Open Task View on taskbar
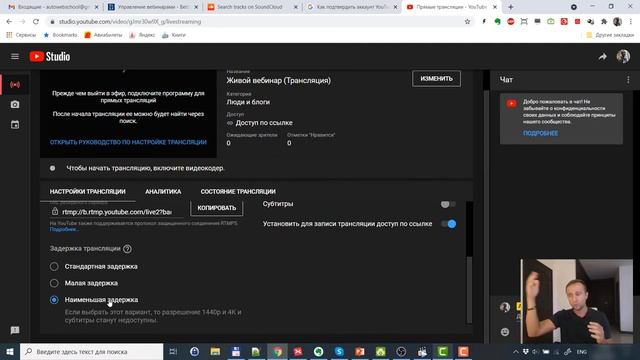This screenshot has width=640, height=360. point(173,351)
